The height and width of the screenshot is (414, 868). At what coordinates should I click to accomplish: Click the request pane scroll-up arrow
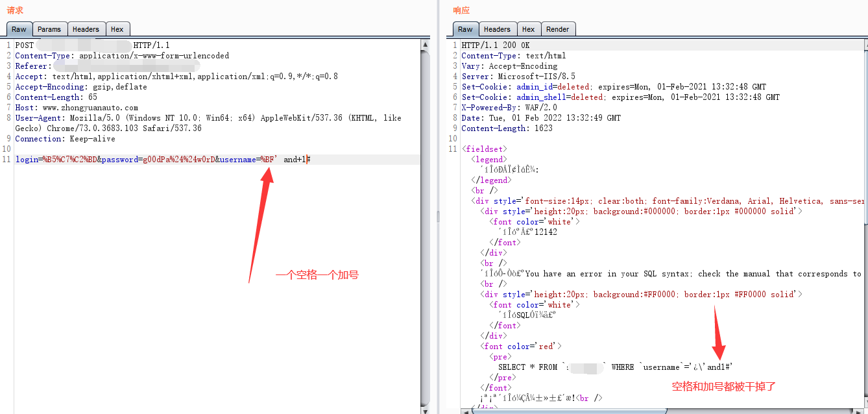(x=425, y=45)
